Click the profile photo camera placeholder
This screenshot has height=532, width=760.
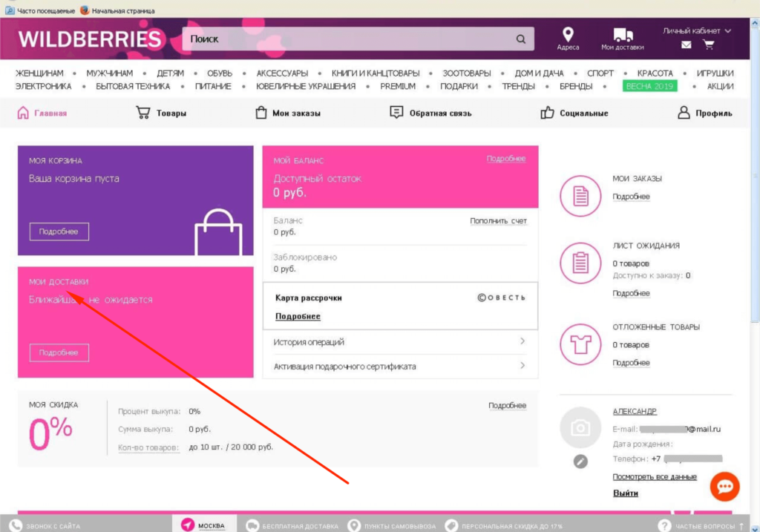coord(580,427)
